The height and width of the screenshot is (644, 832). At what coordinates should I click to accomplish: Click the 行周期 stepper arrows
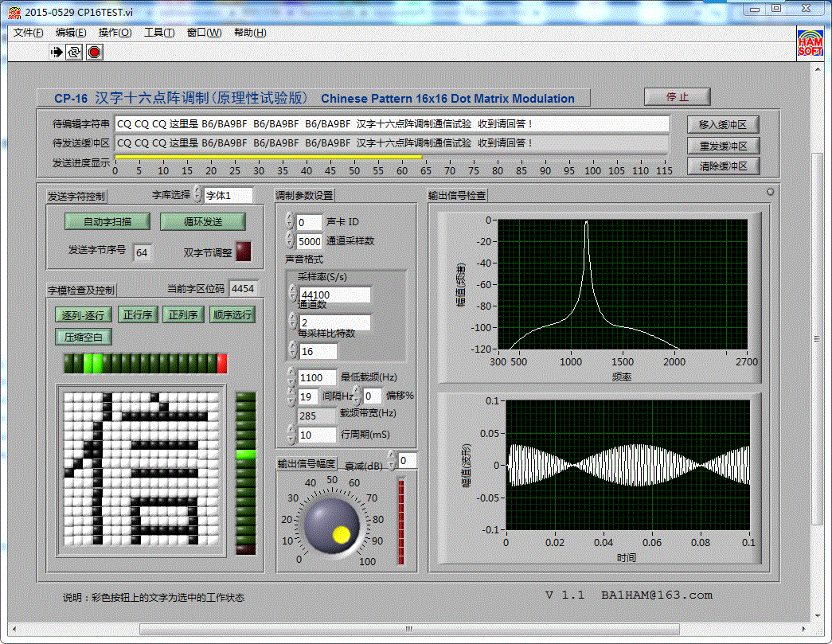[x=291, y=433]
